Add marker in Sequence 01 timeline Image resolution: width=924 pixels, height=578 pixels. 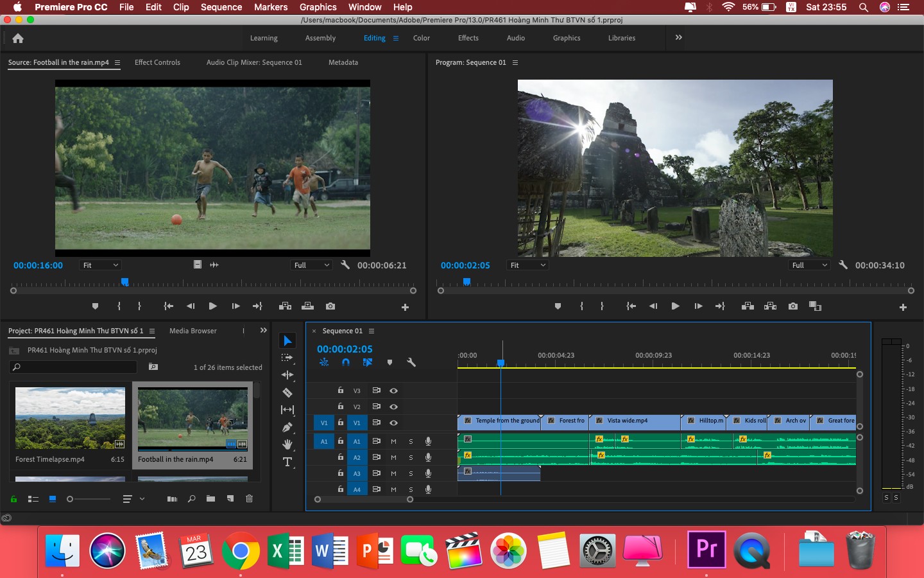click(x=389, y=363)
